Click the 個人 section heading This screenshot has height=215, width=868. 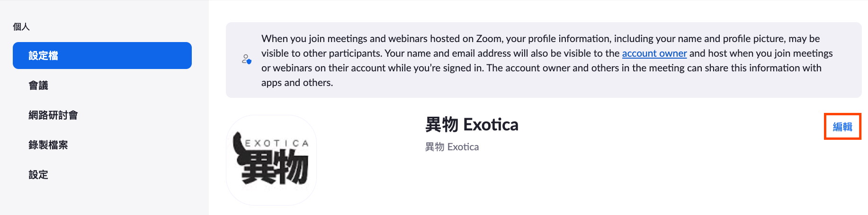click(21, 27)
